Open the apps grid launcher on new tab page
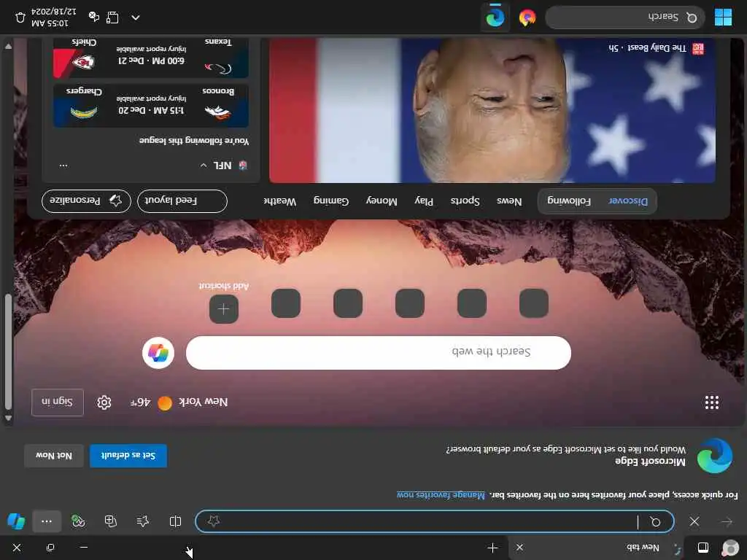Viewport: 747px width, 560px height. (x=712, y=402)
